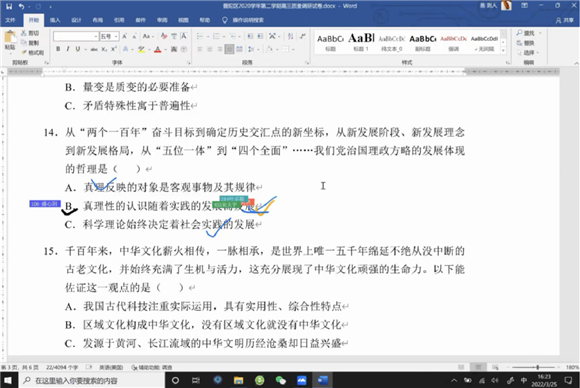
Task: Open the Font dialog launcher
Action: point(189,63)
